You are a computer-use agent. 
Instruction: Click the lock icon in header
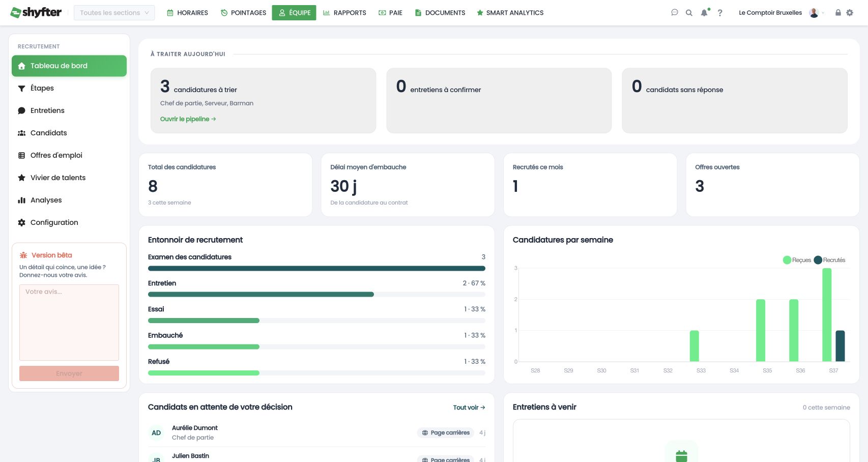838,13
